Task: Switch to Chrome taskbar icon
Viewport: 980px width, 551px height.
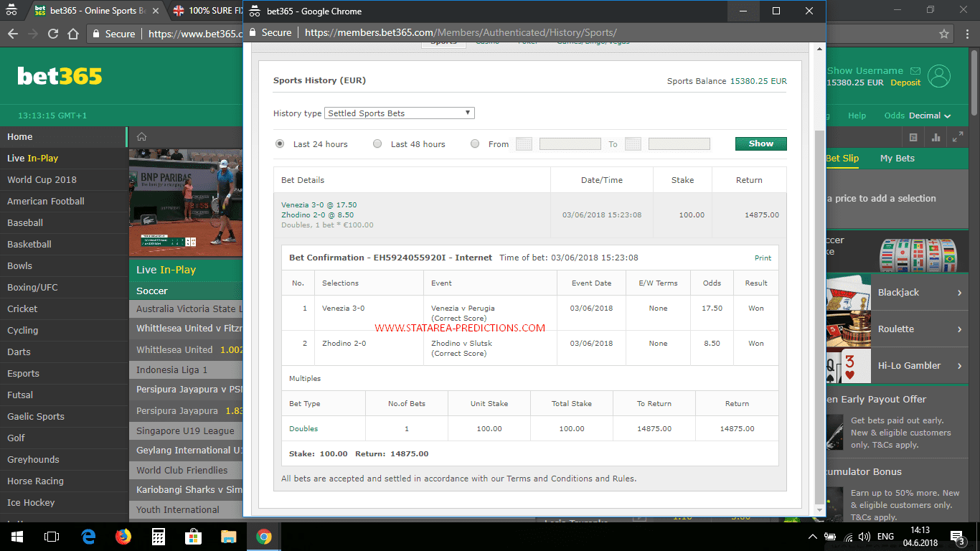Action: point(263,537)
